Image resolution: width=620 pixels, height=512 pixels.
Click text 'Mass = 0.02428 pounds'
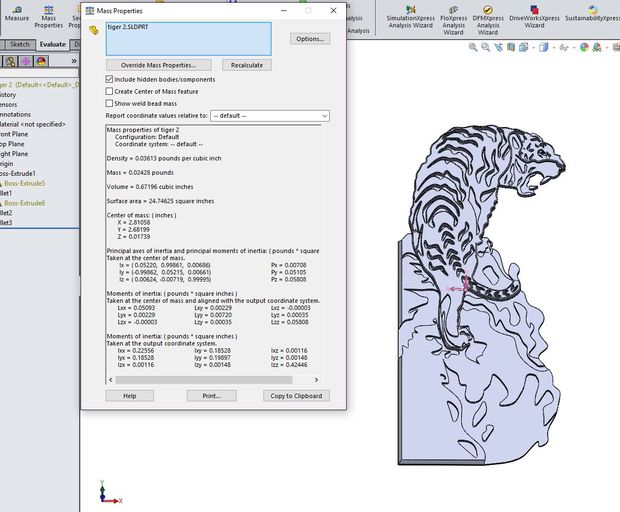point(140,173)
